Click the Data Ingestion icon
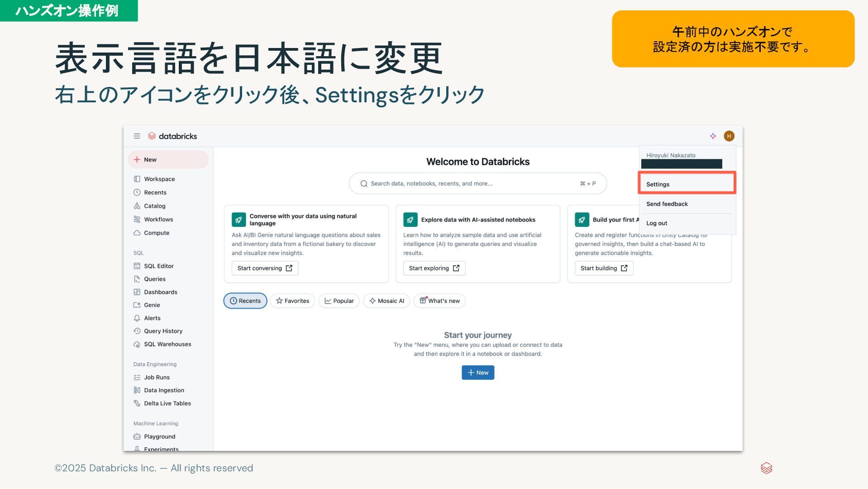The image size is (868, 489). (137, 390)
